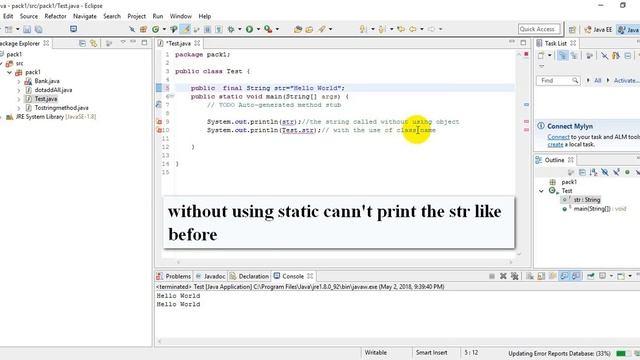Viewport: 640px width, 360px height.
Task: Open the Window menu
Action: 180,16
